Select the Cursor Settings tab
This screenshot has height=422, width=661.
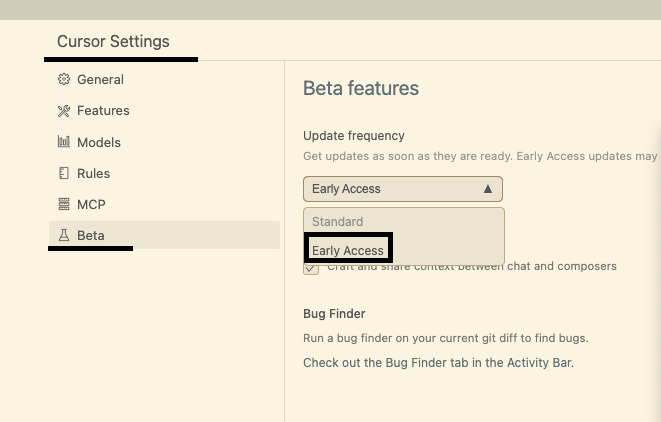coord(113,41)
